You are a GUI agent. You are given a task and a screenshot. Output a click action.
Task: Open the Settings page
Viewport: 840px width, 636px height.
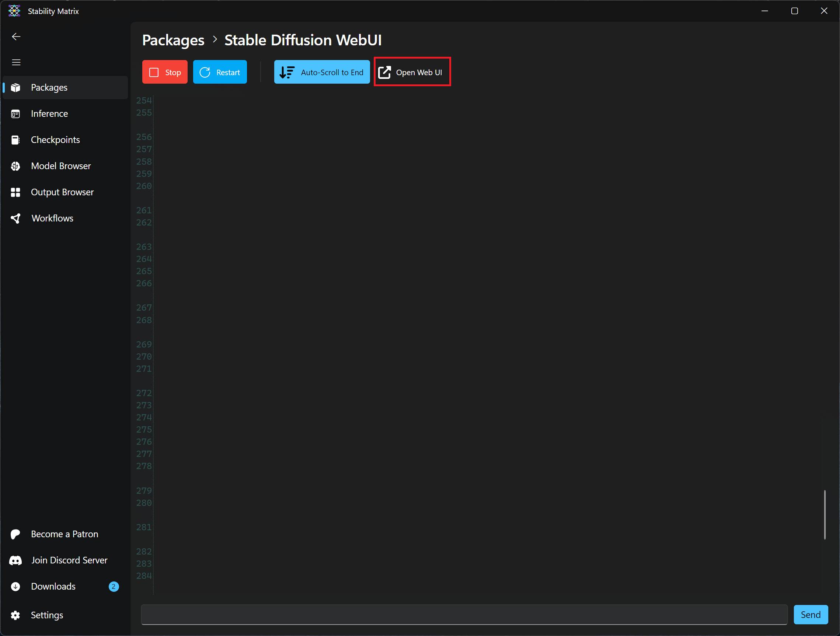click(47, 615)
